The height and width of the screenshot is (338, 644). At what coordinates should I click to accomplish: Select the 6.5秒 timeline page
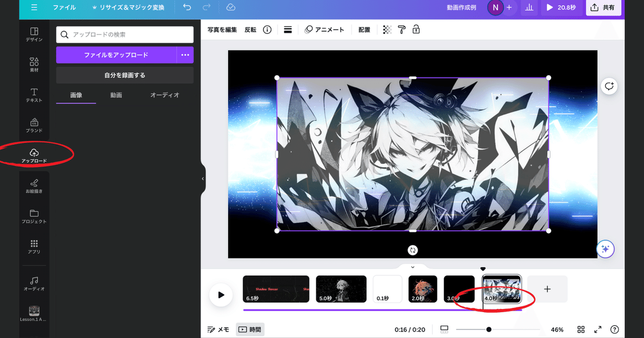pos(276,289)
